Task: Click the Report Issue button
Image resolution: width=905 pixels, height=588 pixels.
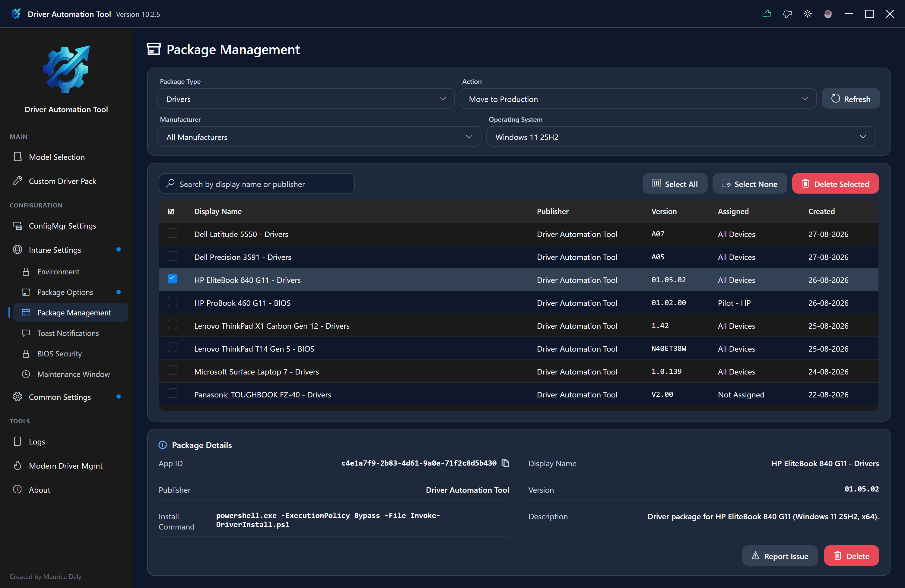Action: [780, 556]
